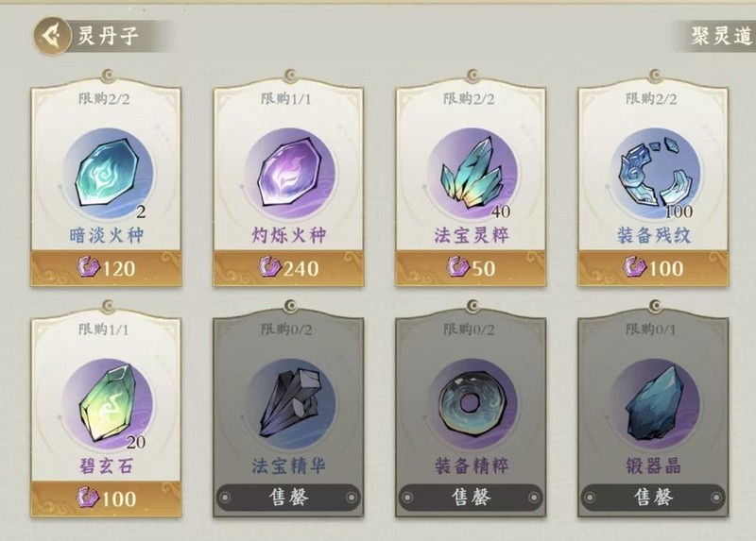Click the 售罄 label under 锻器晶
The width and height of the screenshot is (756, 541).
653,498
